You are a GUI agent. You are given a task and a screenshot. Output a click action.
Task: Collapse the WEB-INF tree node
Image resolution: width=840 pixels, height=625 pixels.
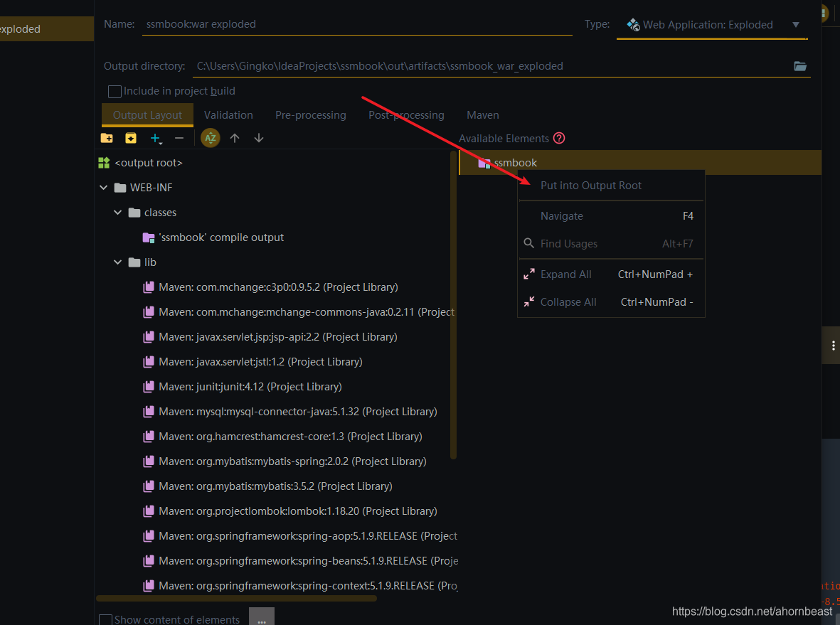click(x=104, y=187)
